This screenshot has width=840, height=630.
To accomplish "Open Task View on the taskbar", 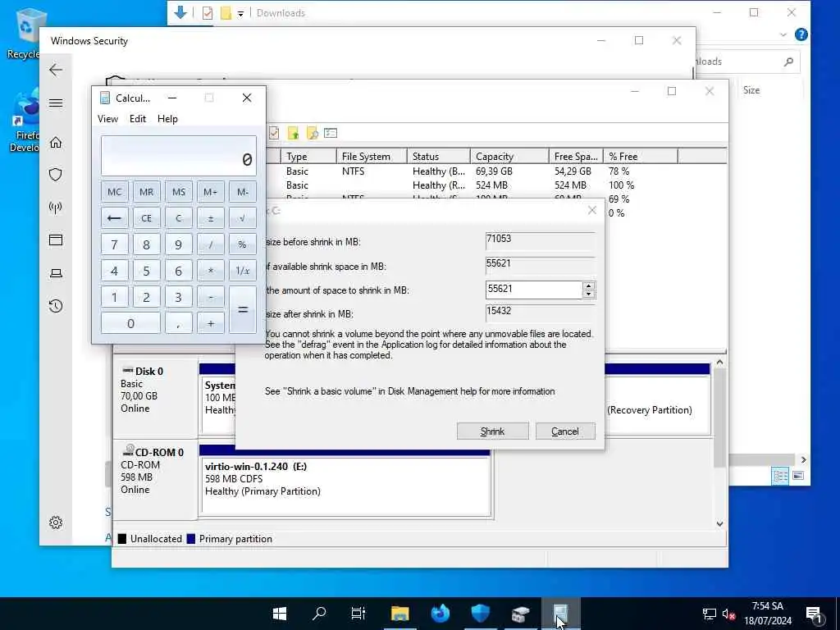I will point(358,614).
